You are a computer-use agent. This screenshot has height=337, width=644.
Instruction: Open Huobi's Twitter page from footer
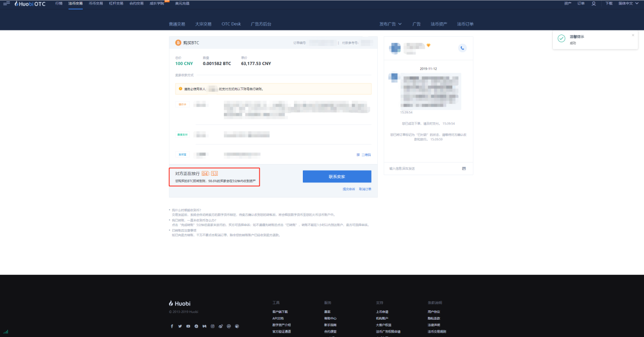[x=179, y=326]
